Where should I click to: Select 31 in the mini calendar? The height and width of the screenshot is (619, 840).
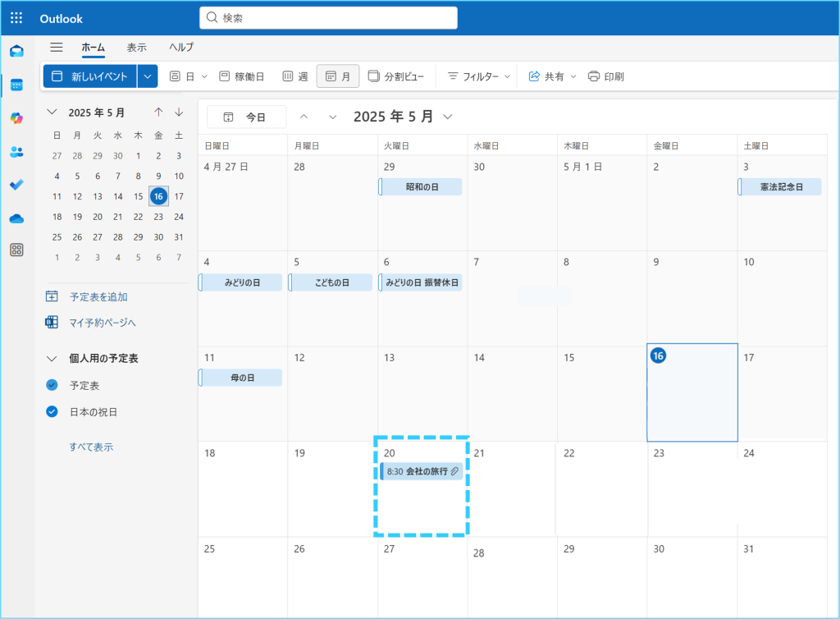(179, 237)
